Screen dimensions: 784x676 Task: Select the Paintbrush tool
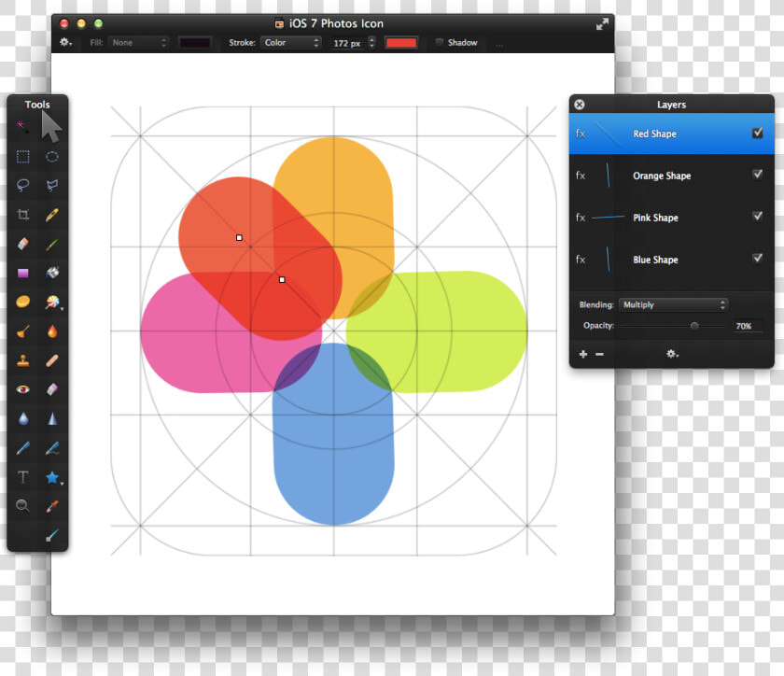52,244
